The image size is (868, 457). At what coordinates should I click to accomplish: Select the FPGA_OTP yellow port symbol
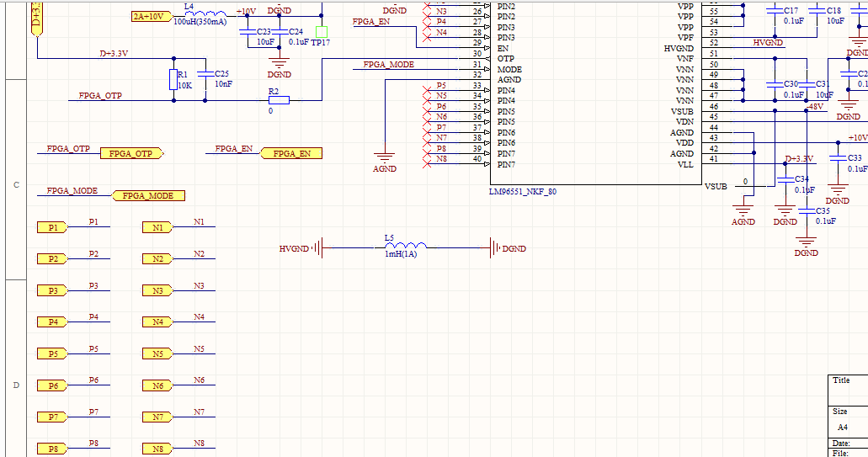pyautogui.click(x=131, y=153)
